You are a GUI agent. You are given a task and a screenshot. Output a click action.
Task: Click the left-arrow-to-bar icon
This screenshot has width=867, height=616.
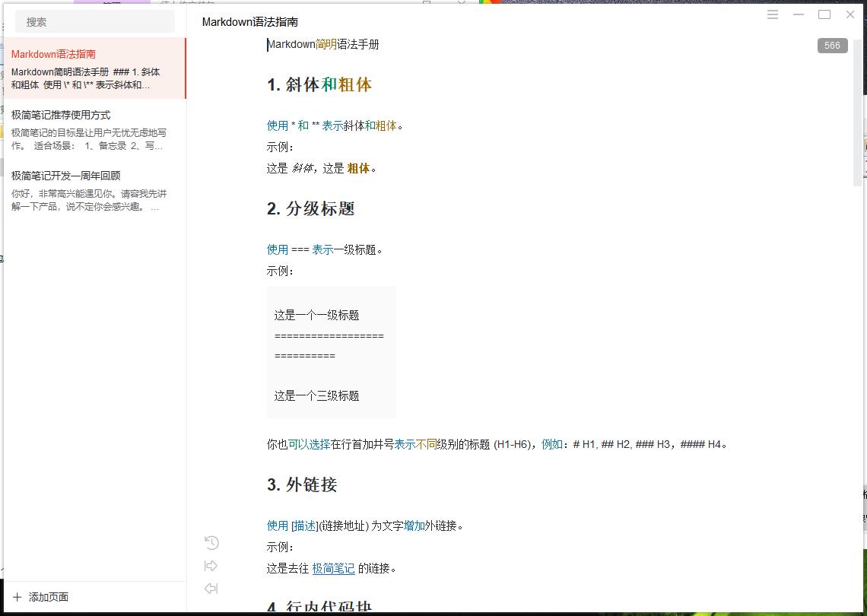click(x=211, y=589)
